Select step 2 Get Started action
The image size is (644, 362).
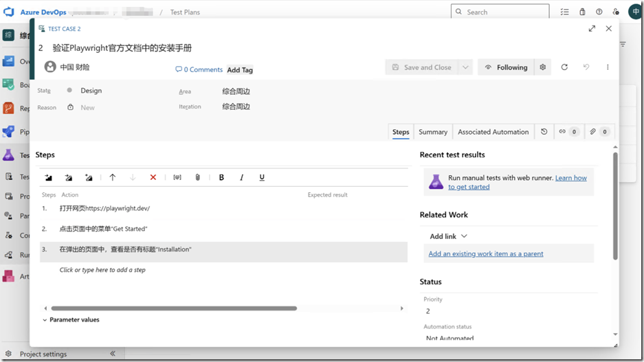point(104,229)
